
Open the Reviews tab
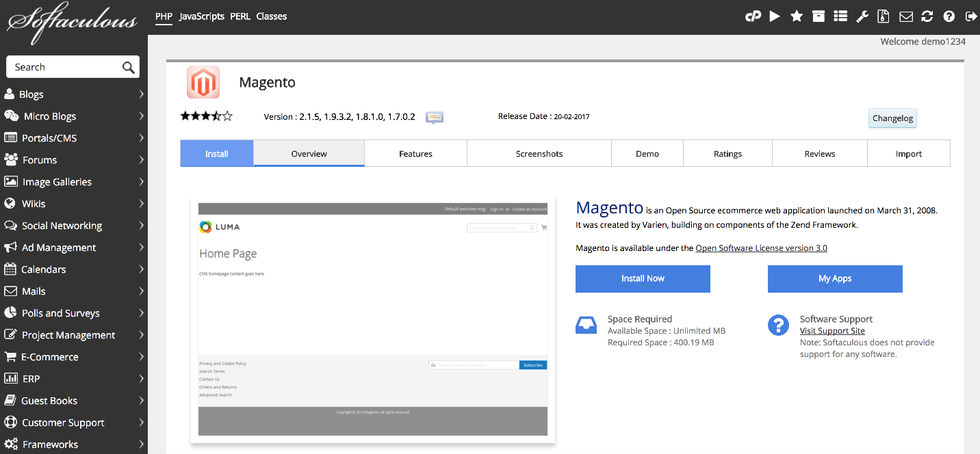[820, 154]
